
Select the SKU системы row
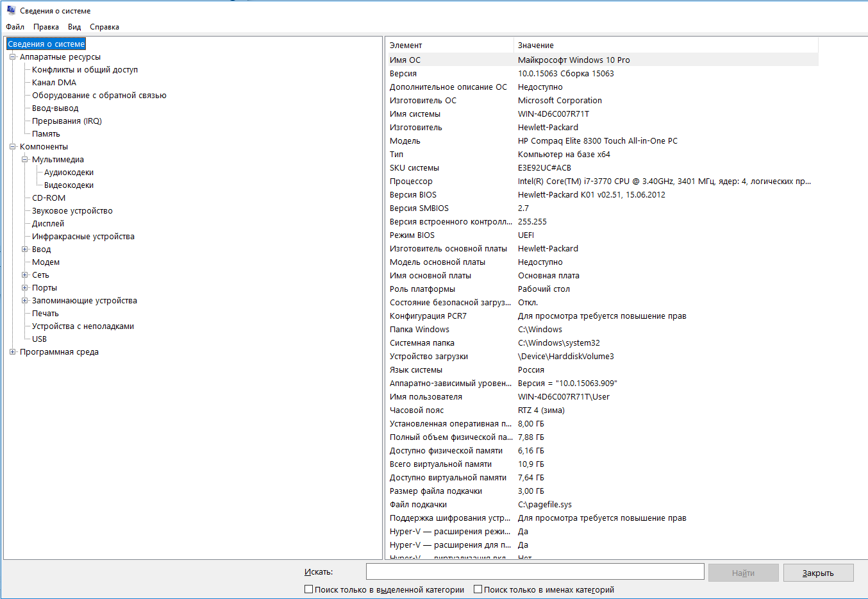(x=602, y=167)
